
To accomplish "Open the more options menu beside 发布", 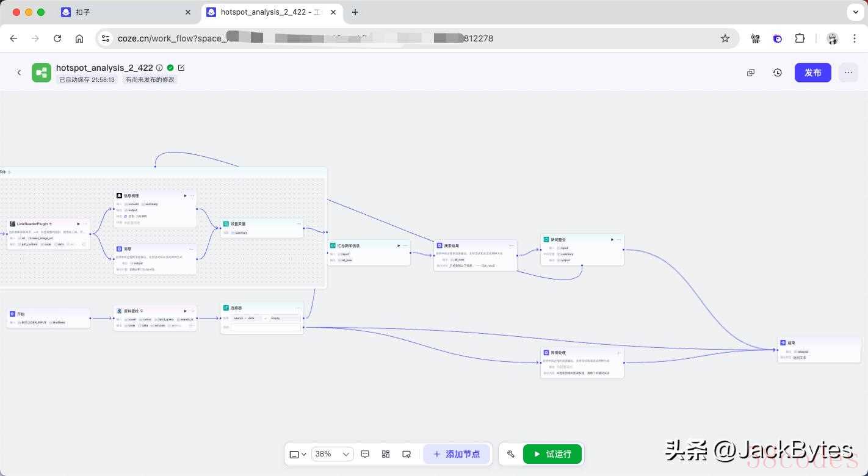I will (848, 73).
